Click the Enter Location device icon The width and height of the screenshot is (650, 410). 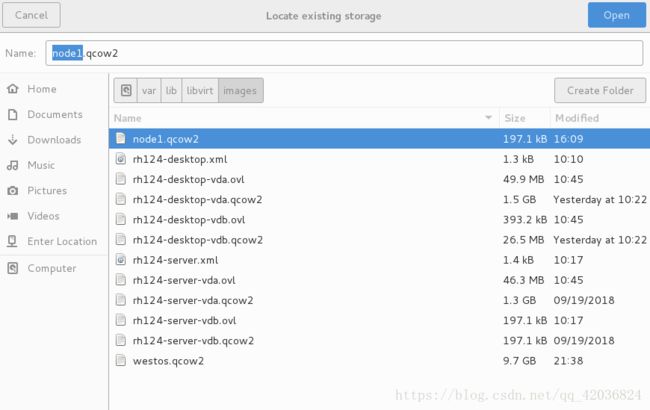pos(13,241)
